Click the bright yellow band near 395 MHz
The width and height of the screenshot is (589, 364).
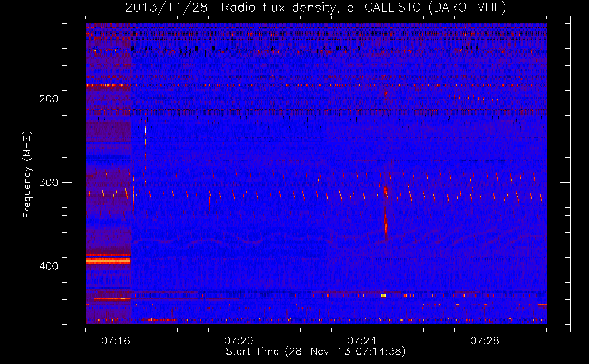point(108,261)
